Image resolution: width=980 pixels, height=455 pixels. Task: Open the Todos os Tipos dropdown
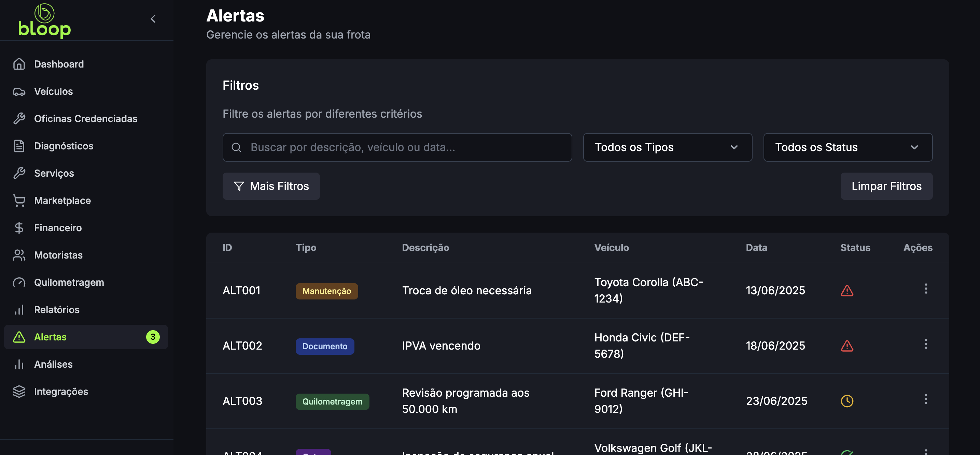pyautogui.click(x=667, y=147)
